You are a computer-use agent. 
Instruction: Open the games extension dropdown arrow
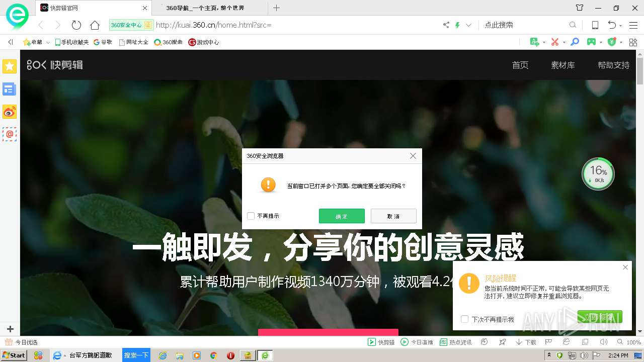(601, 43)
